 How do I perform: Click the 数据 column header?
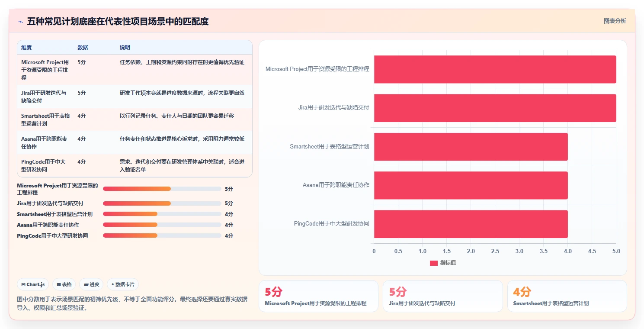tap(83, 48)
